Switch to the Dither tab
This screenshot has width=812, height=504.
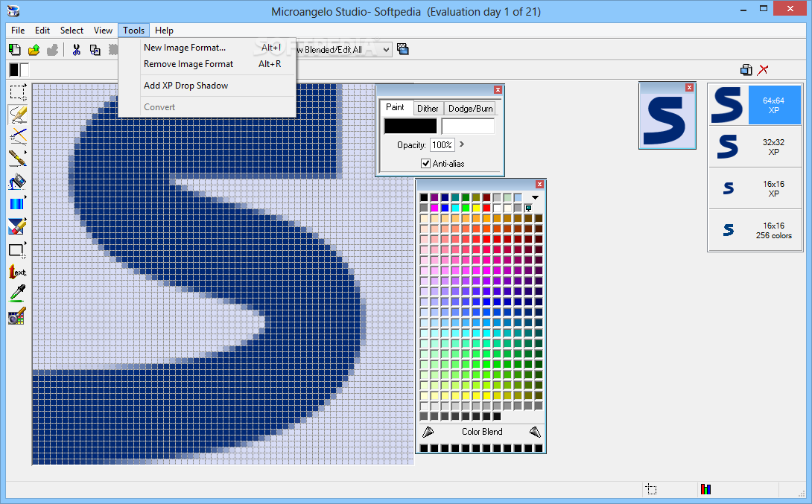428,108
